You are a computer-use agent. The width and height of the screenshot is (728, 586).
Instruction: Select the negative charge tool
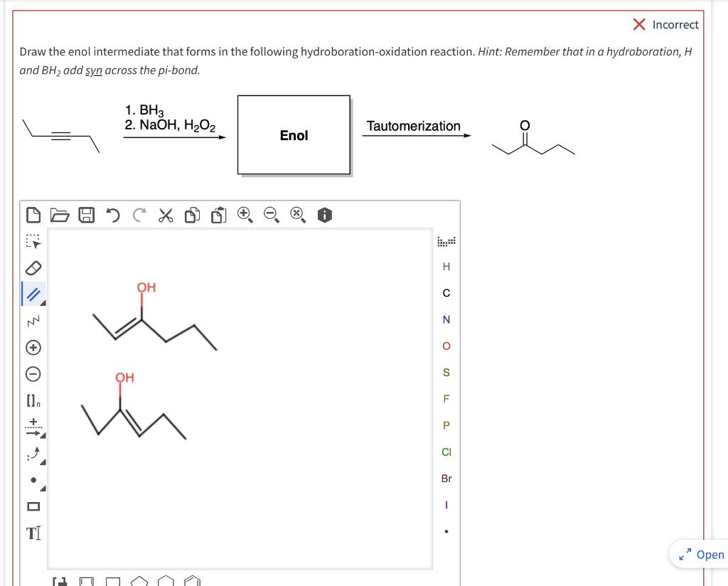pos(32,373)
